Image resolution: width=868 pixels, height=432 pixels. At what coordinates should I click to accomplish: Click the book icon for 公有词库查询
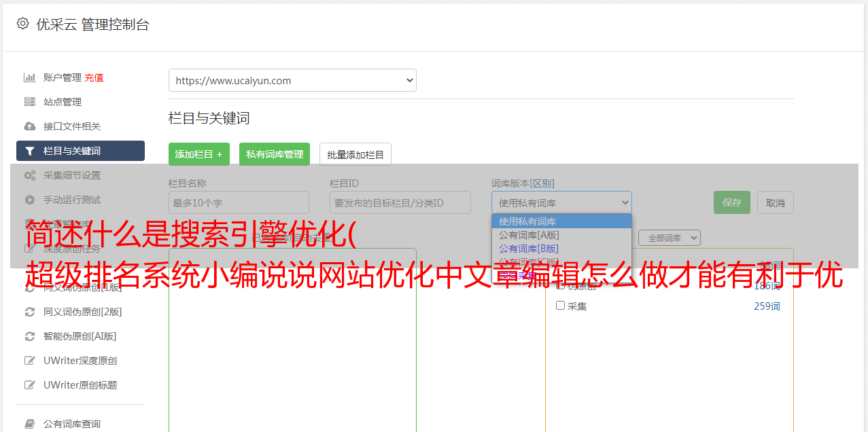click(29, 424)
